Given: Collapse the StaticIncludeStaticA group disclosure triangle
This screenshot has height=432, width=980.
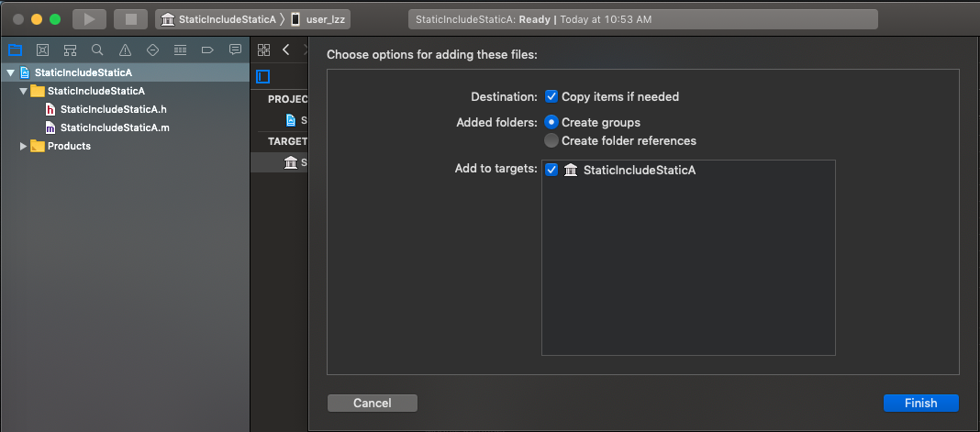Looking at the screenshot, I should click(24, 91).
